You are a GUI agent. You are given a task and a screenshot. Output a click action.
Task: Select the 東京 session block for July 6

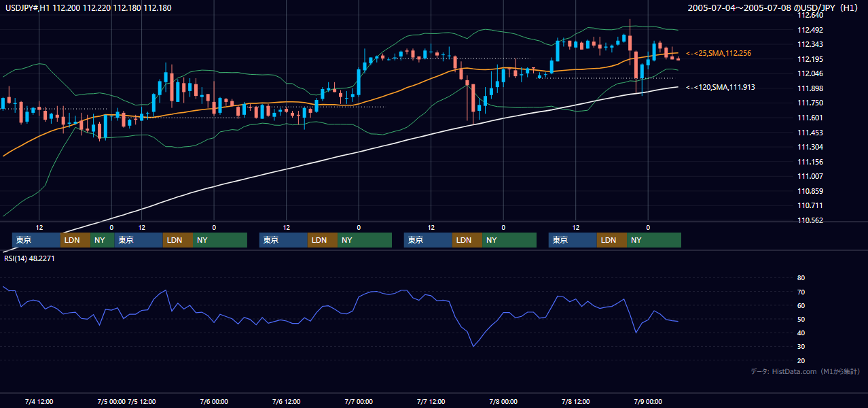click(283, 240)
